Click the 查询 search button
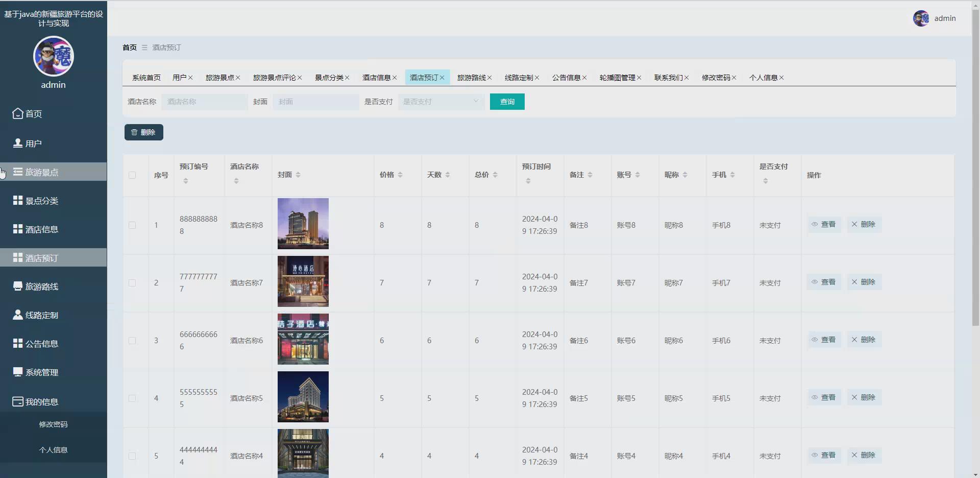This screenshot has height=478, width=980. click(x=507, y=102)
